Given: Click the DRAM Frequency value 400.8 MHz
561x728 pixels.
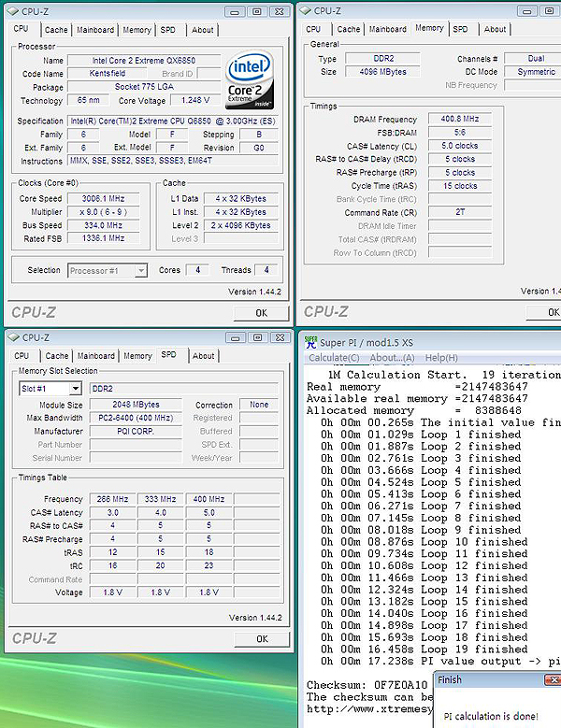Looking at the screenshot, I should pyautogui.click(x=460, y=119).
